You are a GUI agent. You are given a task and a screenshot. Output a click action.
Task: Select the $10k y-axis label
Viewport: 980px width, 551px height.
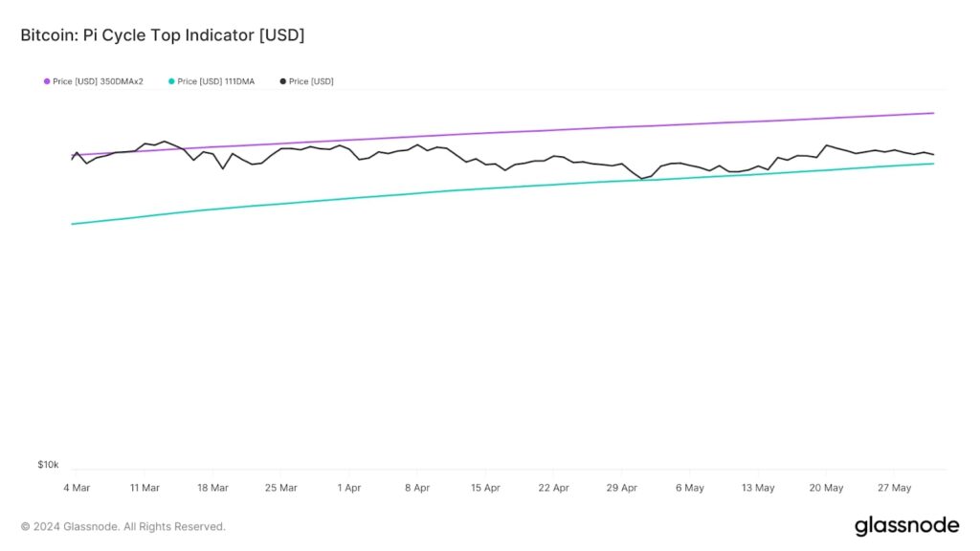[x=48, y=465]
